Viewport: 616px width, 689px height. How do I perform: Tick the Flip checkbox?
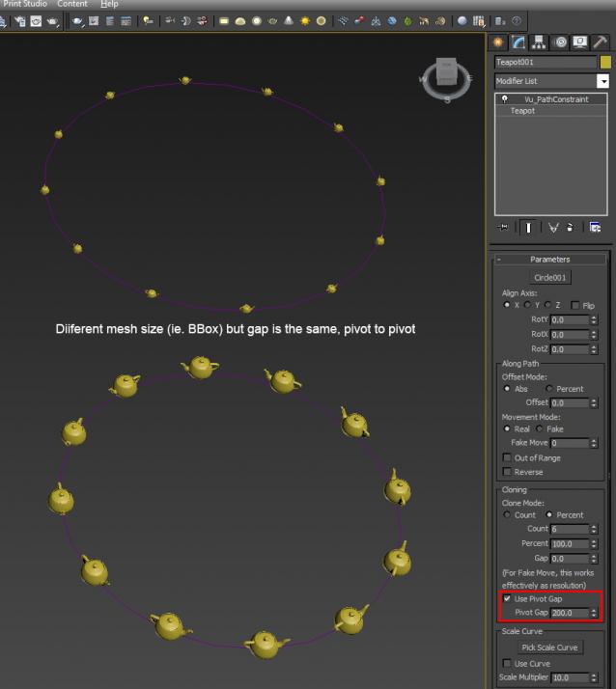tap(575, 305)
